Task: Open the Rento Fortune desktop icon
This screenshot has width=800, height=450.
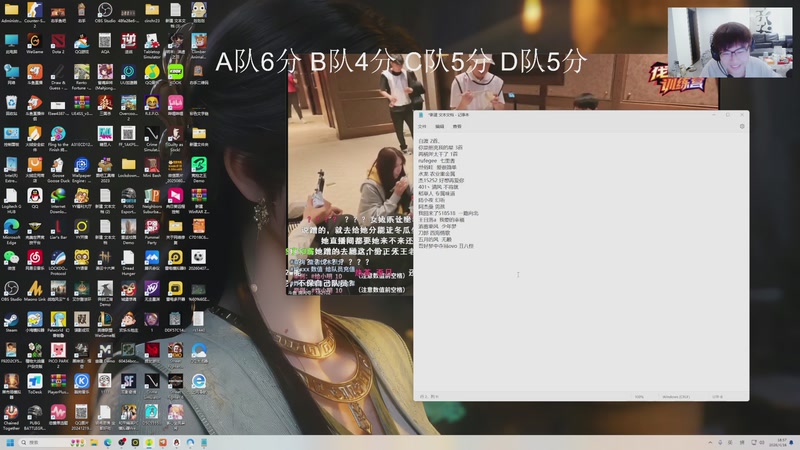Action: [x=82, y=77]
